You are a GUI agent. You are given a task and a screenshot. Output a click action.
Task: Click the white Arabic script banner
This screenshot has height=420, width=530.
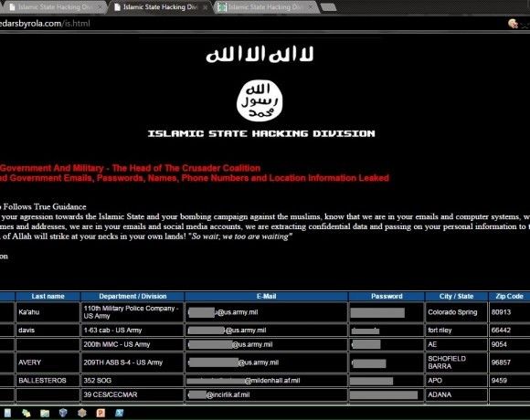[260, 54]
